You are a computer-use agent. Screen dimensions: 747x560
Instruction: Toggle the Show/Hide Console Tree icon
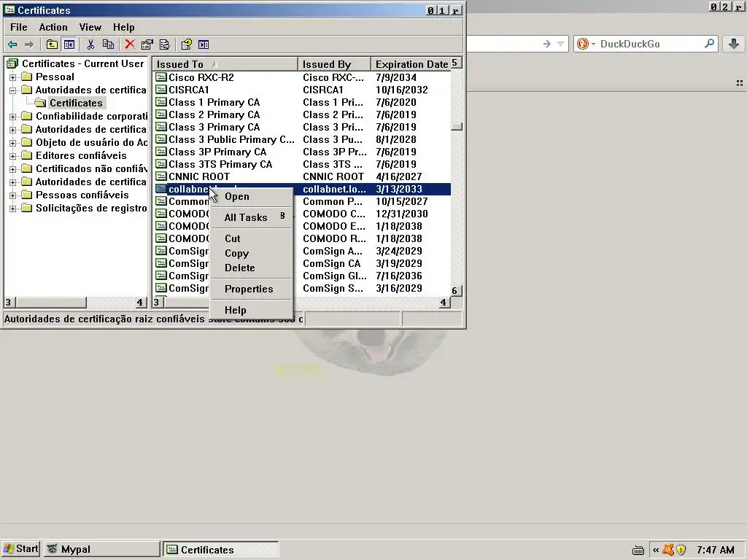(x=69, y=44)
